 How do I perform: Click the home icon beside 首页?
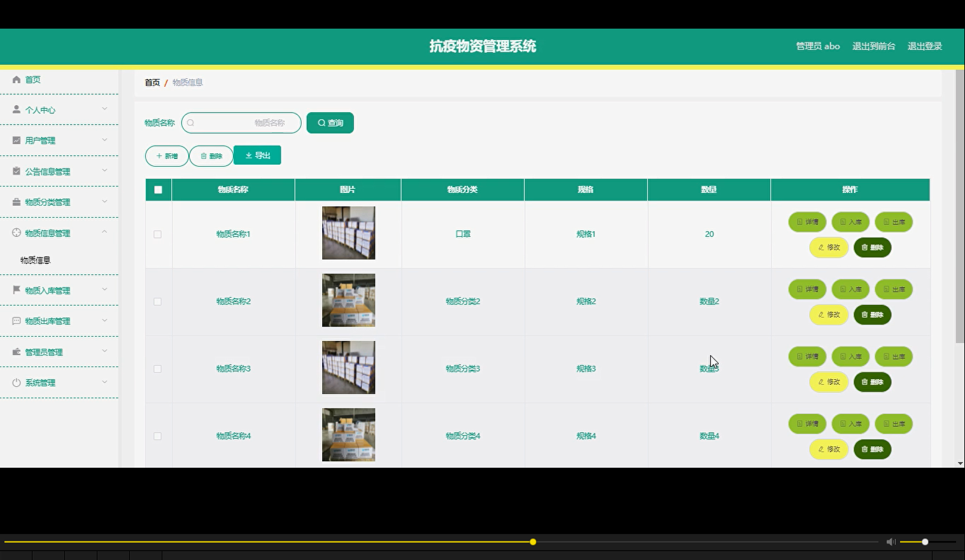pos(17,80)
